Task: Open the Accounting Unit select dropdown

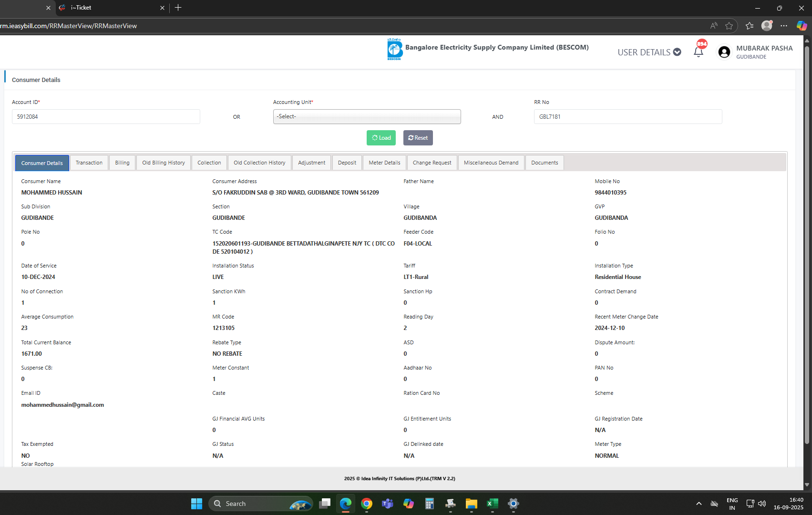Action: click(x=367, y=117)
